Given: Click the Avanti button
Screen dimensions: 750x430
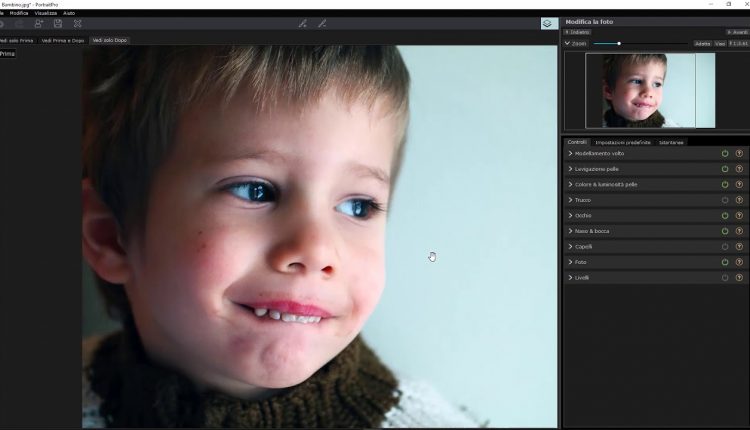Looking at the screenshot, I should click(738, 32).
